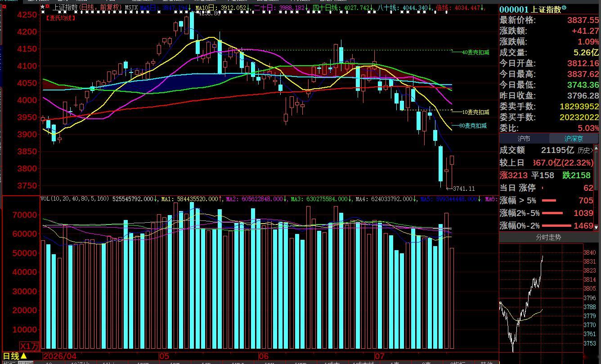The height and width of the screenshot is (364, 601).
Task: Click the intraday 分时走势 mini chart
Action: pyautogui.click(x=541, y=298)
